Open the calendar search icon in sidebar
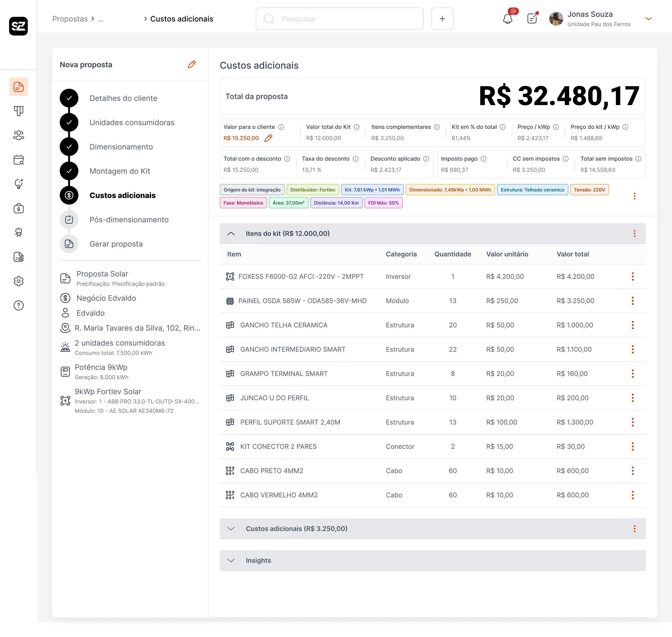The image size is (672, 637). [19, 159]
